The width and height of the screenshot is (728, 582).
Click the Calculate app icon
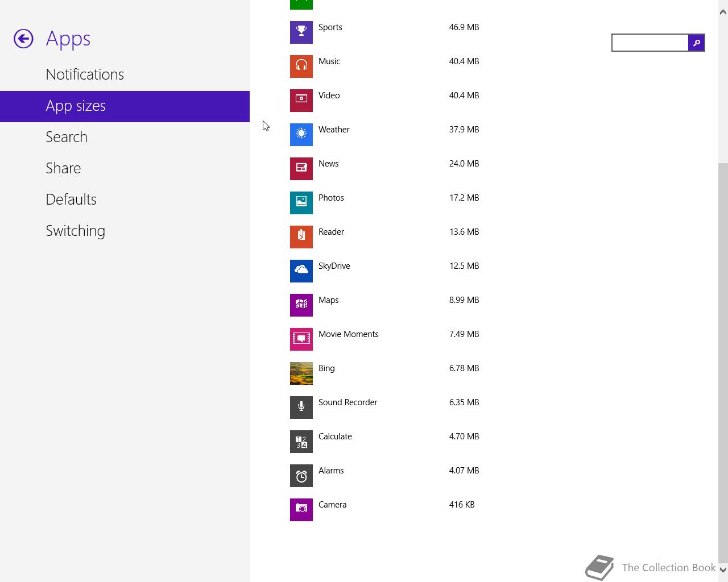[x=301, y=442]
